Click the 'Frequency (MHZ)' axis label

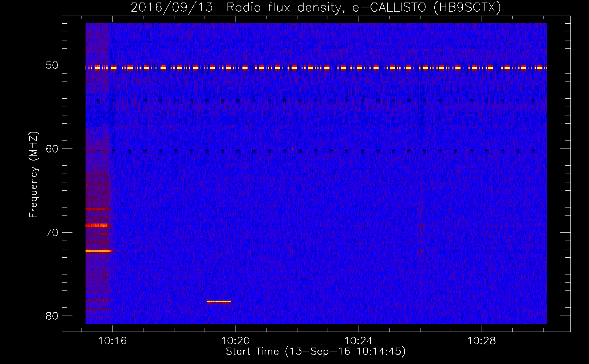pyautogui.click(x=33, y=175)
